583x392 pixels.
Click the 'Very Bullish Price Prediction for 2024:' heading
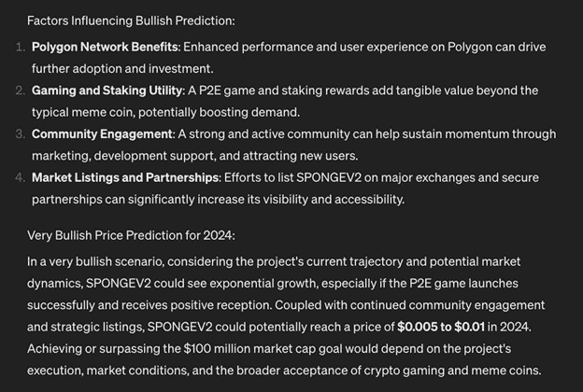(131, 235)
